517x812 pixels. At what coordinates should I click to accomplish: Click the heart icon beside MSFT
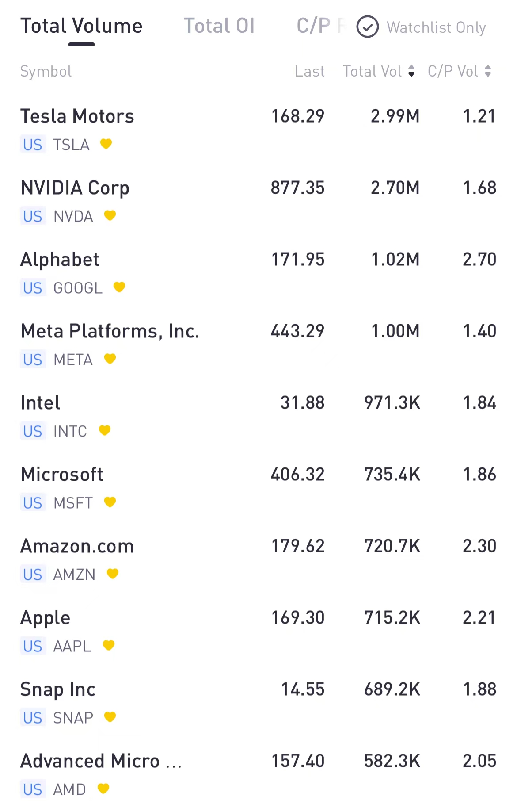click(110, 502)
